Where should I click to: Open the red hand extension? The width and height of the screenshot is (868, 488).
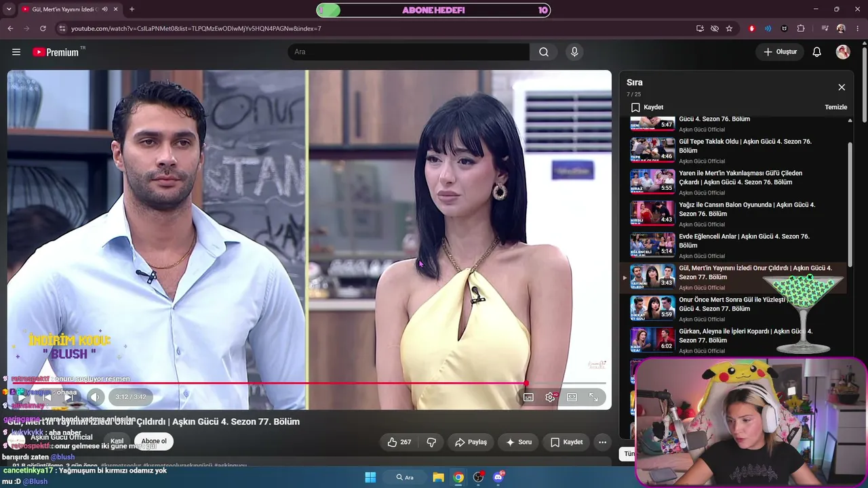coord(751,28)
